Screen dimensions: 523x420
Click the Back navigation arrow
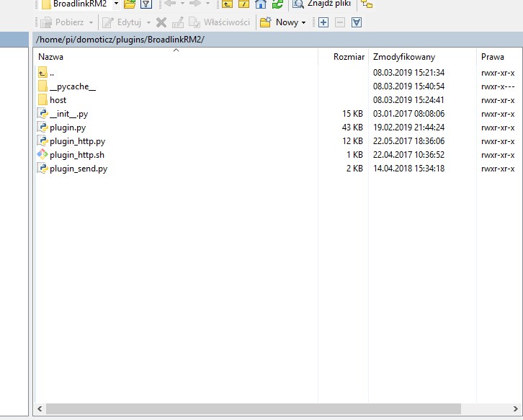point(171,4)
